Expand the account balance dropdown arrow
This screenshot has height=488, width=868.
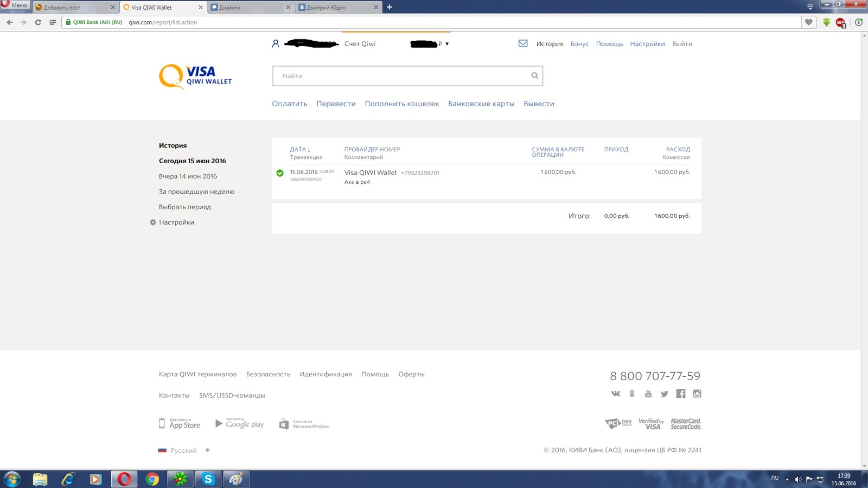[447, 44]
